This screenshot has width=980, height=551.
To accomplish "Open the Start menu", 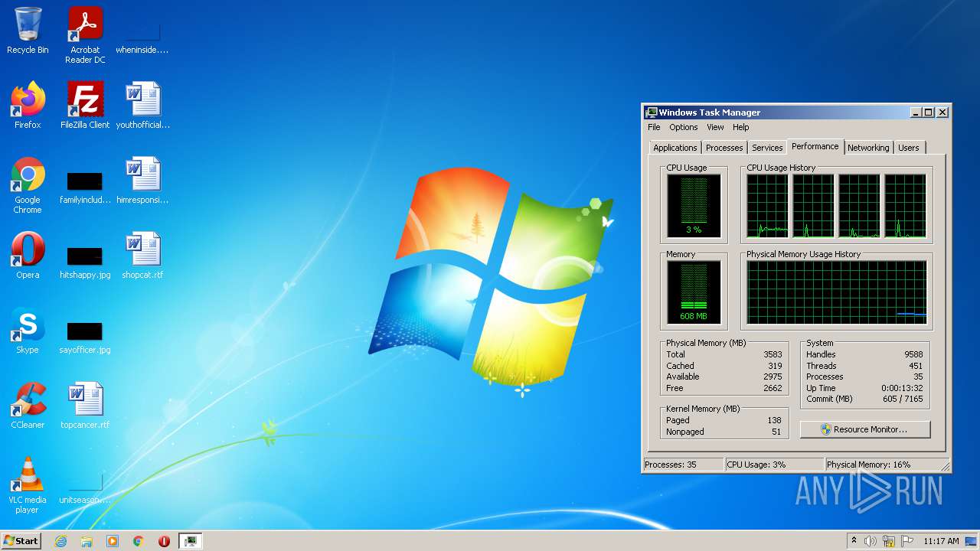I will click(x=21, y=541).
